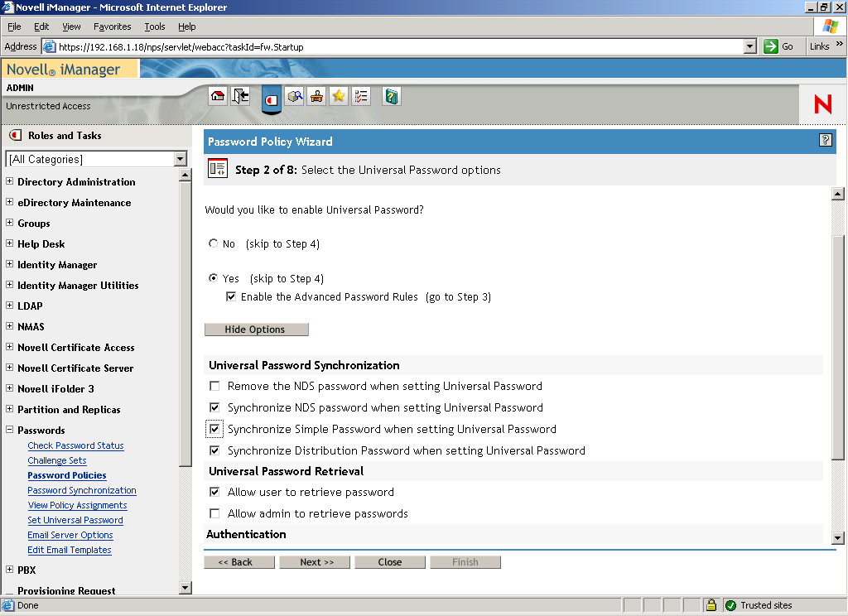Click the Exit door icon to log out

pos(241,96)
